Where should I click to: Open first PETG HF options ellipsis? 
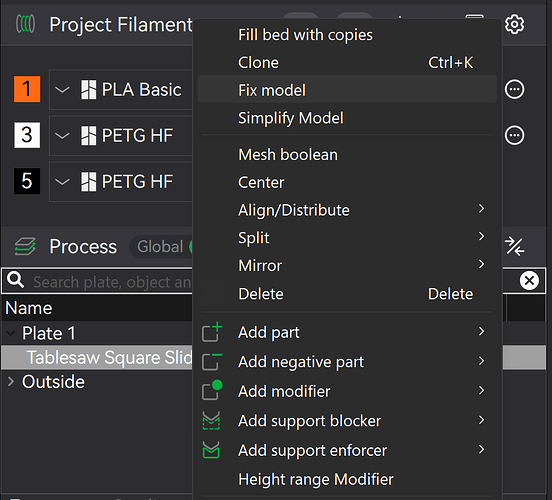click(514, 135)
